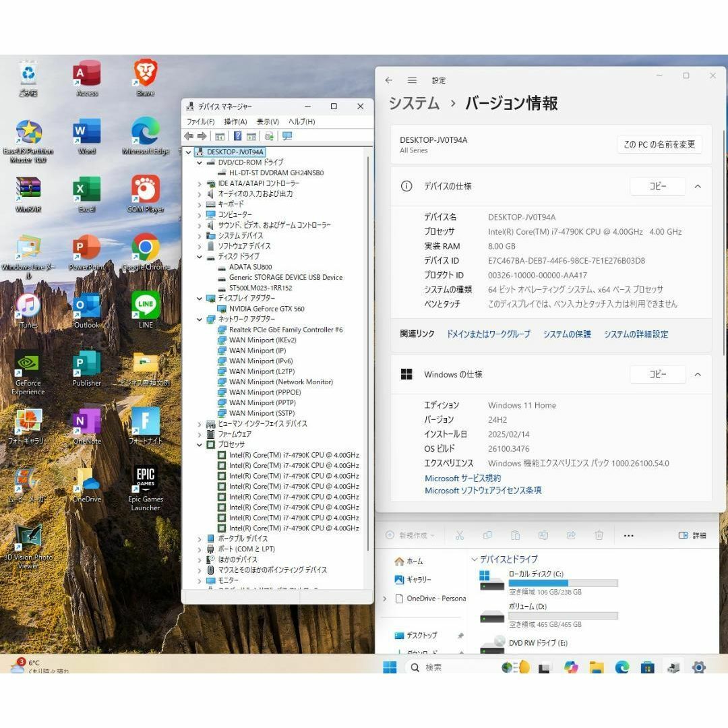Collapse the デバイスの仕様 section chevron
Screen dimensions: 728x728
698,186
